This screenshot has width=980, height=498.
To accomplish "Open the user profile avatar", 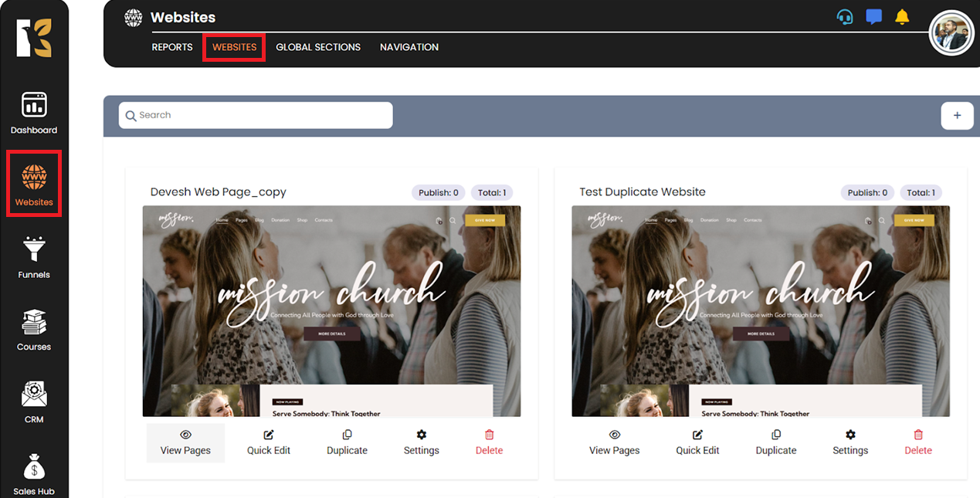I will pyautogui.click(x=951, y=33).
